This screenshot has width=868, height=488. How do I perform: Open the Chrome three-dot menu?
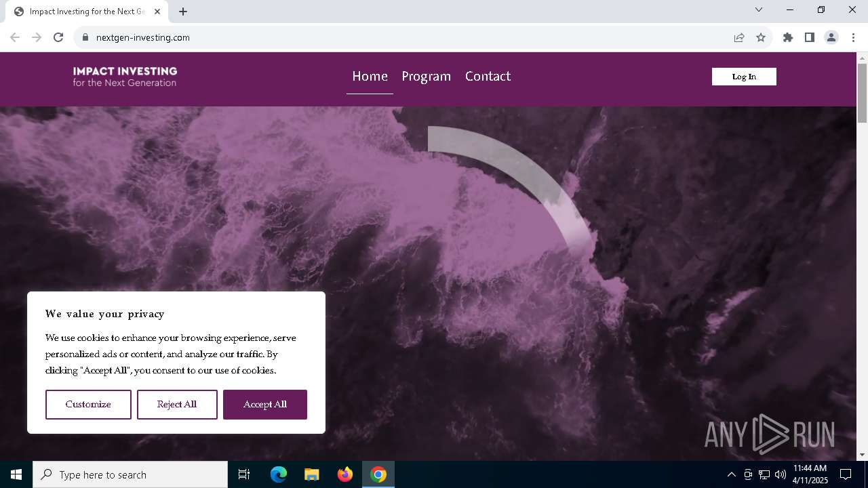coord(852,37)
